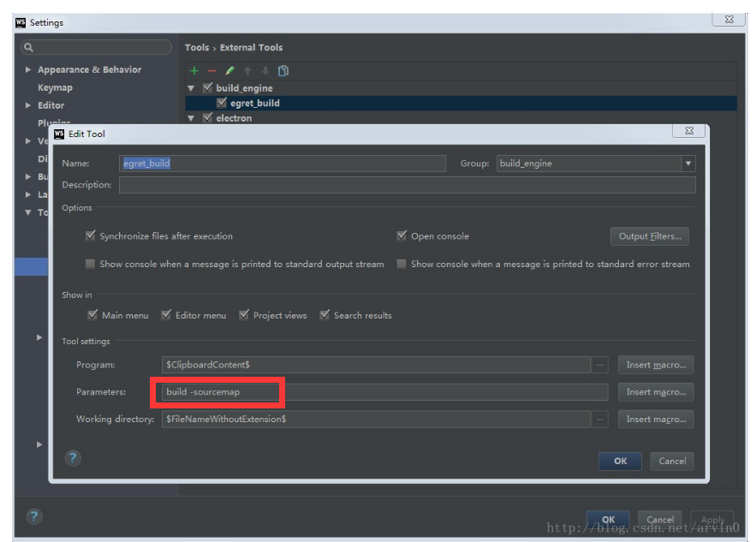The height and width of the screenshot is (542, 756).
Task: Expand Appearance & Behavior settings section
Action: pyautogui.click(x=28, y=69)
